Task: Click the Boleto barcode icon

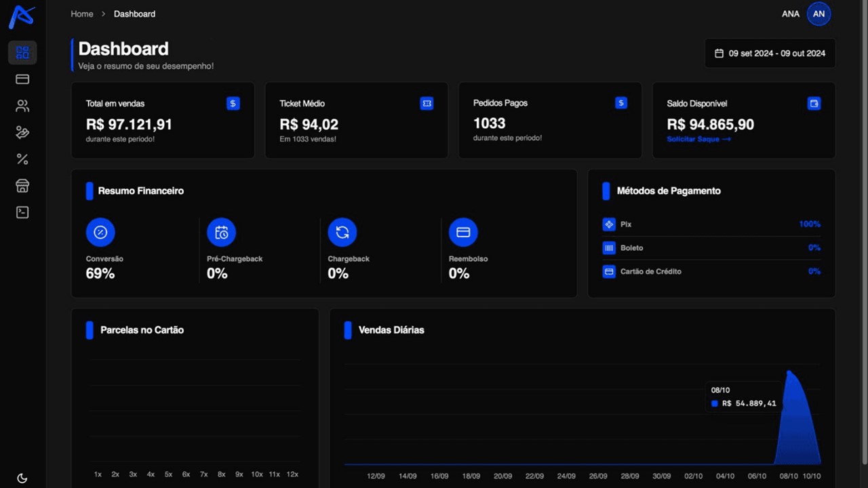Action: pos(609,248)
